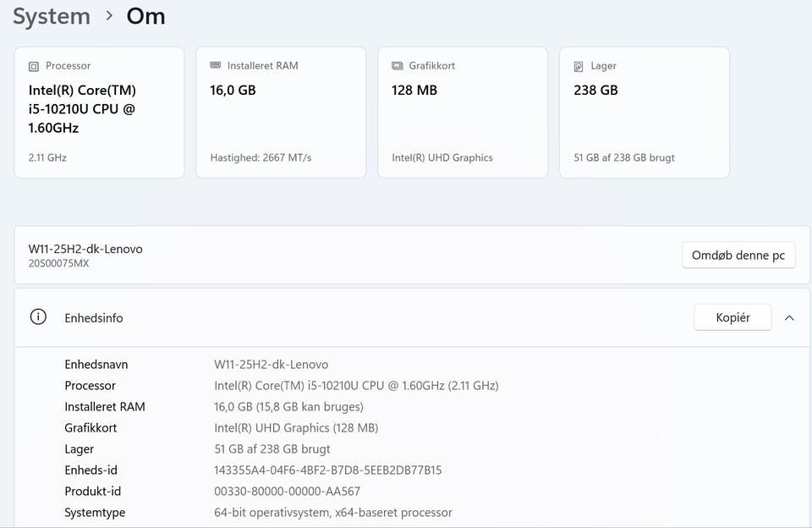Screen dimensions: 812x528
Task: Click the Enhedsinfo section title
Action: 94,318
